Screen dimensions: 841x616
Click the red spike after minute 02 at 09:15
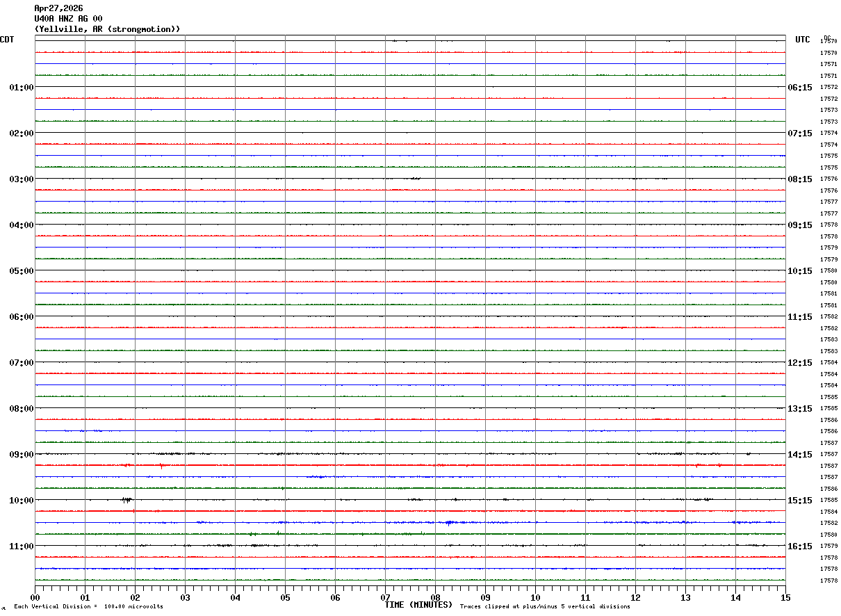click(161, 466)
